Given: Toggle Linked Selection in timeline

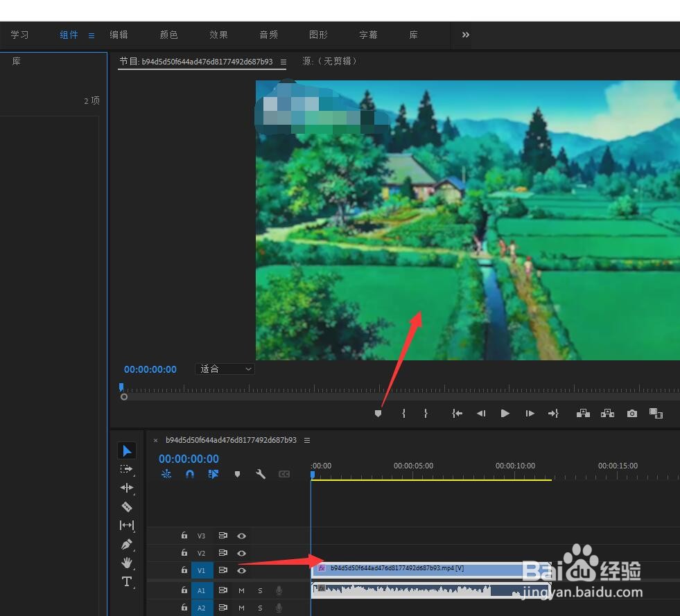Looking at the screenshot, I should 213,474.
